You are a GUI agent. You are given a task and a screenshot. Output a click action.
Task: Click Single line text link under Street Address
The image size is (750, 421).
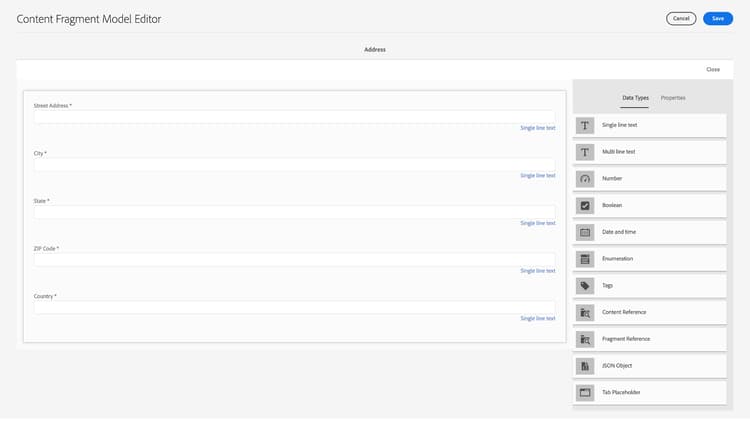click(x=538, y=128)
